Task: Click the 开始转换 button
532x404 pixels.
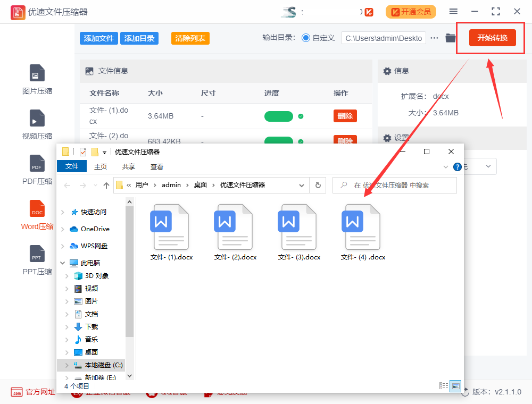Action: click(x=492, y=38)
